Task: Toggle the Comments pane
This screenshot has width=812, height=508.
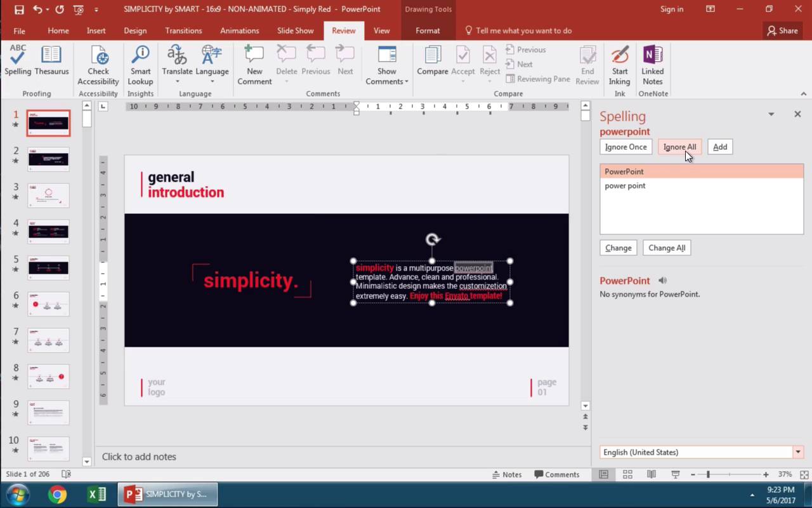Action: [x=556, y=474]
